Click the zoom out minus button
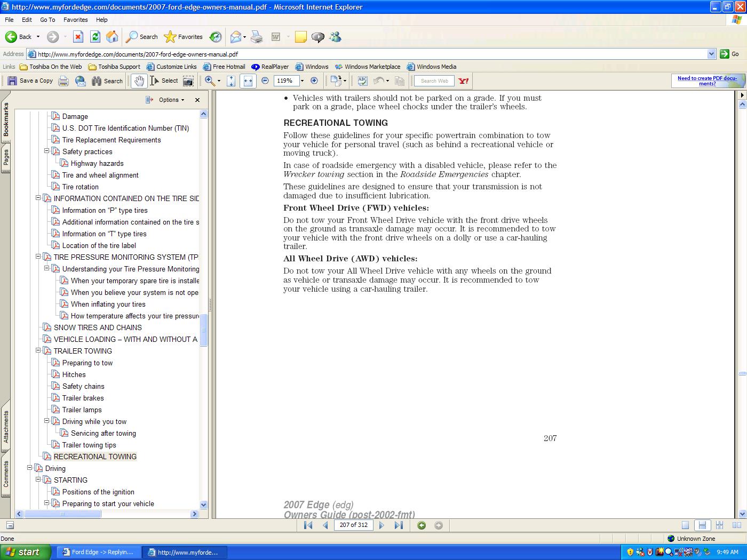 (x=265, y=81)
